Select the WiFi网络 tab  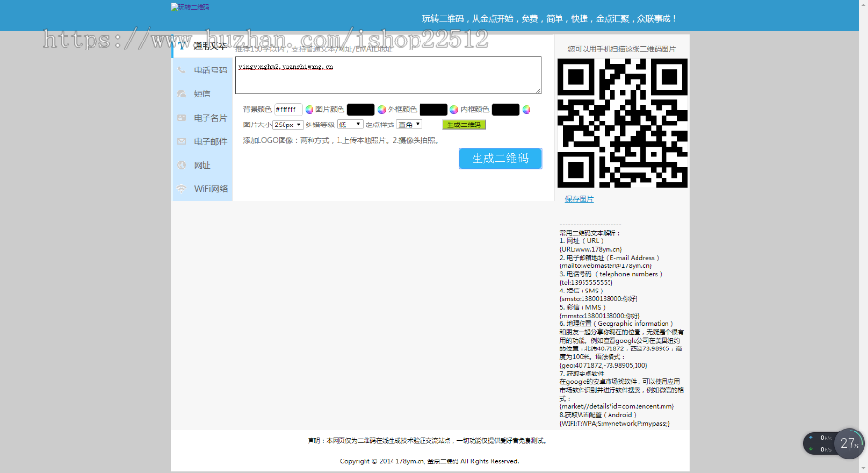[x=203, y=189]
